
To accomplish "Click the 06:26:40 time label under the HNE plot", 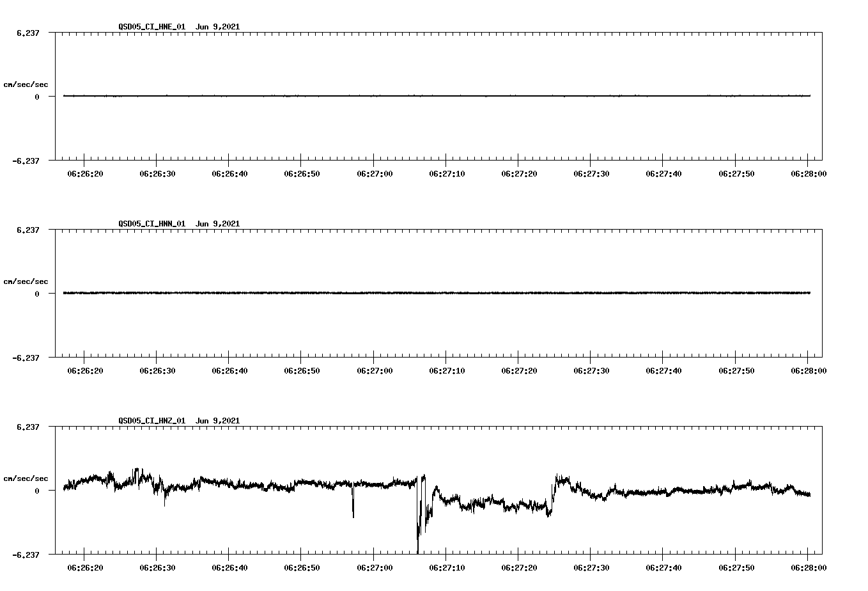I will 230,173.
